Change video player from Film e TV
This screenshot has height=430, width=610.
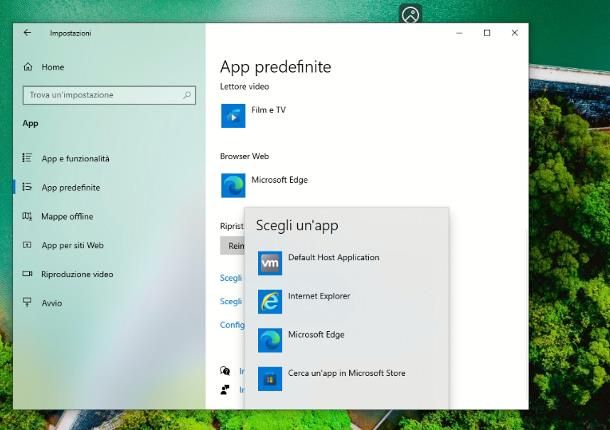pos(268,110)
